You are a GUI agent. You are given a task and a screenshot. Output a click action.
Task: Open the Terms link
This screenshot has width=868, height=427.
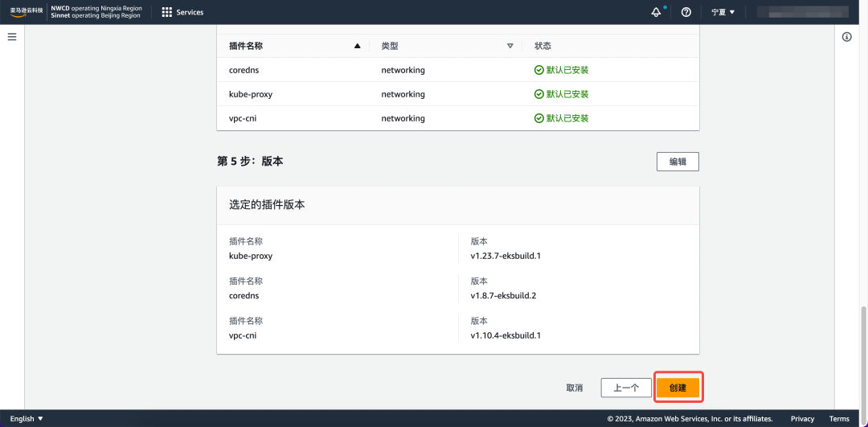pyautogui.click(x=839, y=419)
